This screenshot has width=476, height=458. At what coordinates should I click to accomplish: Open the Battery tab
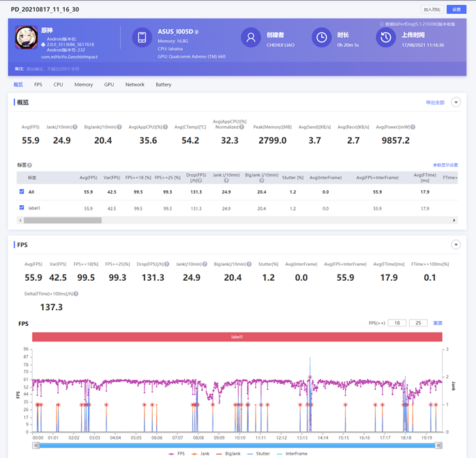tap(163, 85)
